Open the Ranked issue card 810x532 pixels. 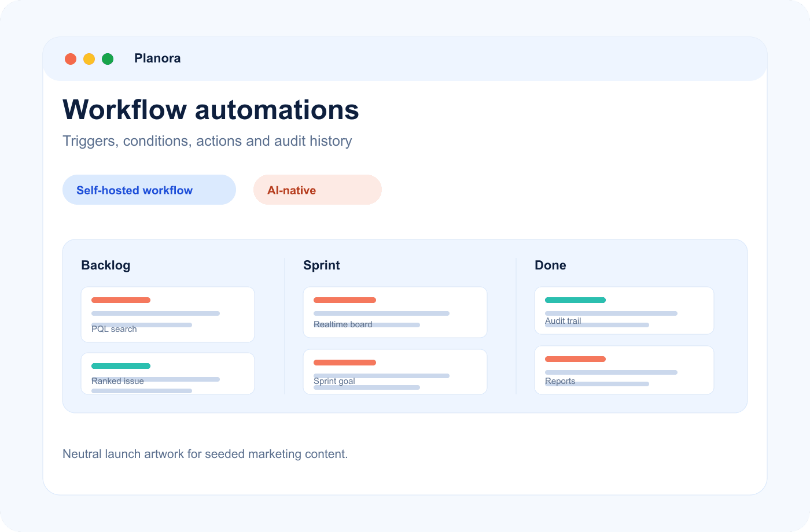pos(168,374)
